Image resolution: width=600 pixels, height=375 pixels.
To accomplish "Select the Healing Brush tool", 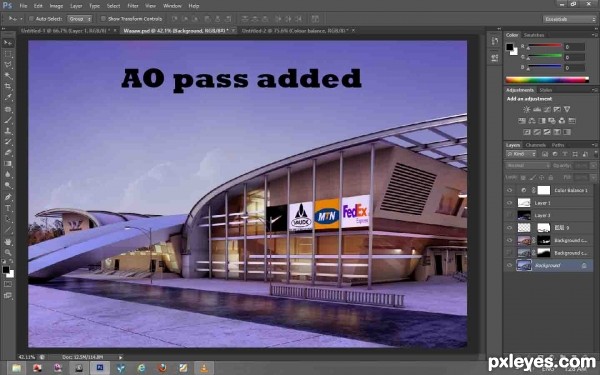I will 8,109.
